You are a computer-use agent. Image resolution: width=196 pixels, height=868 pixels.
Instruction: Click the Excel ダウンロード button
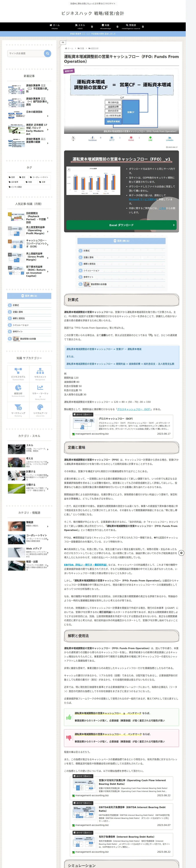click(122, 225)
